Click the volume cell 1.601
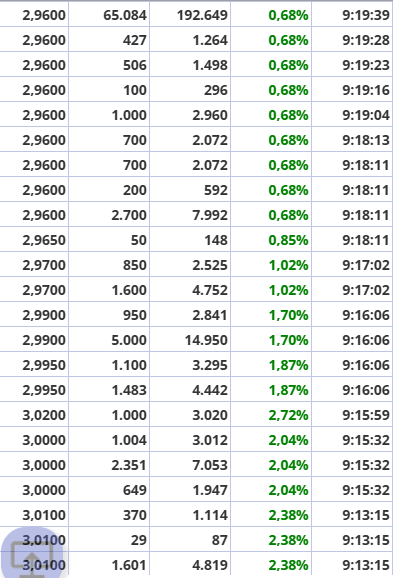This screenshot has width=393, height=578. pyautogui.click(x=109, y=564)
